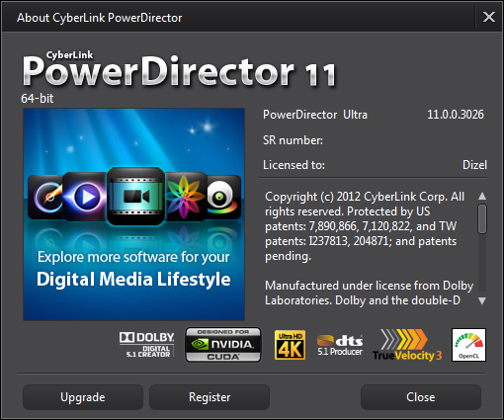The height and width of the screenshot is (420, 504).
Task: Click the dts 5.1 Producer logo
Action: click(x=340, y=345)
